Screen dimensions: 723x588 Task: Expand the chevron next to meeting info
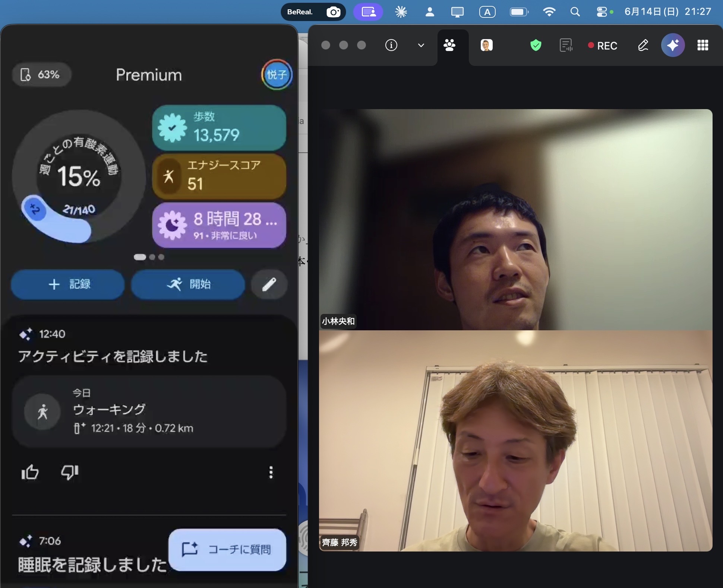421,45
